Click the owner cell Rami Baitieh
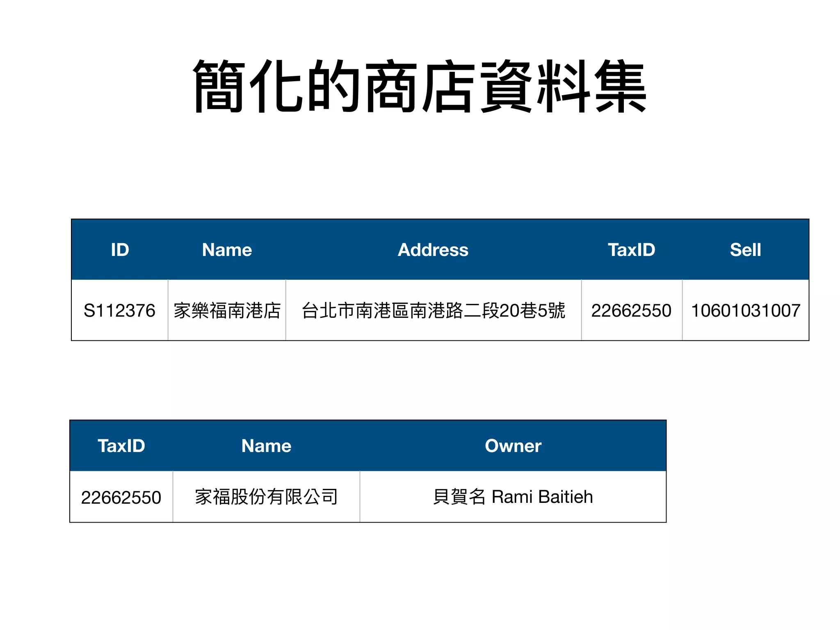Image resolution: width=840 pixels, height=630 pixels. (513, 497)
